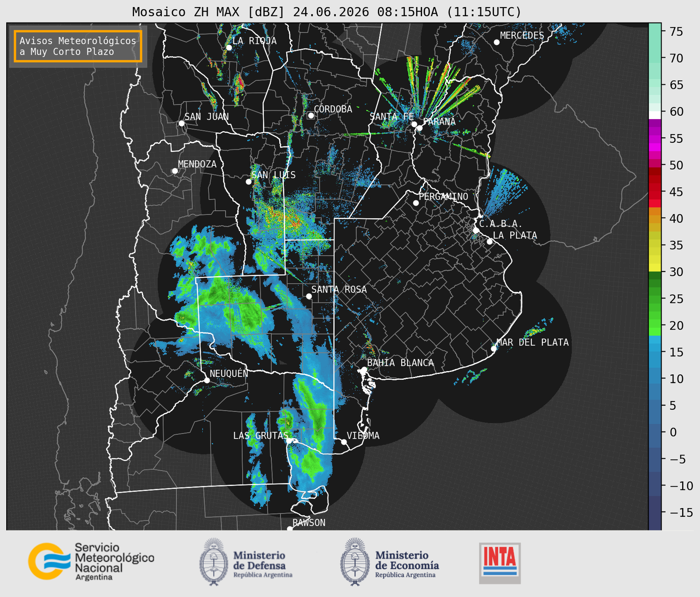Click the Ministerio de Defensa emblem
700x597 pixels.
click(213, 562)
